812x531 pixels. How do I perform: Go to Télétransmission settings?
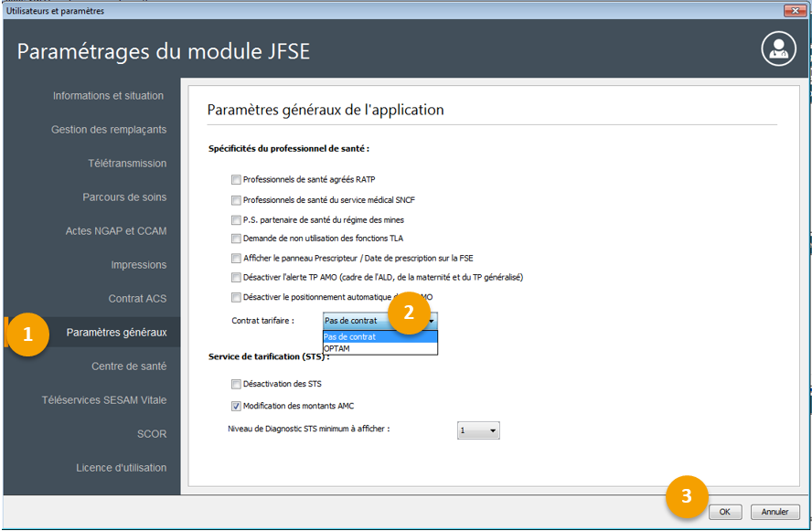(x=127, y=164)
